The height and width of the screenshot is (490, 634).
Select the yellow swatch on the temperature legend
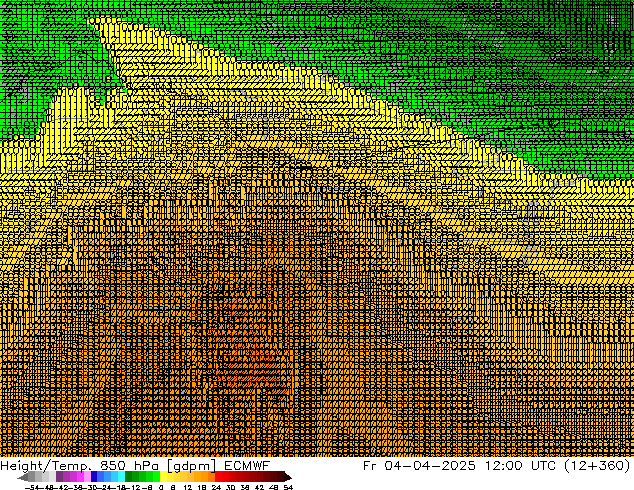pos(164,476)
